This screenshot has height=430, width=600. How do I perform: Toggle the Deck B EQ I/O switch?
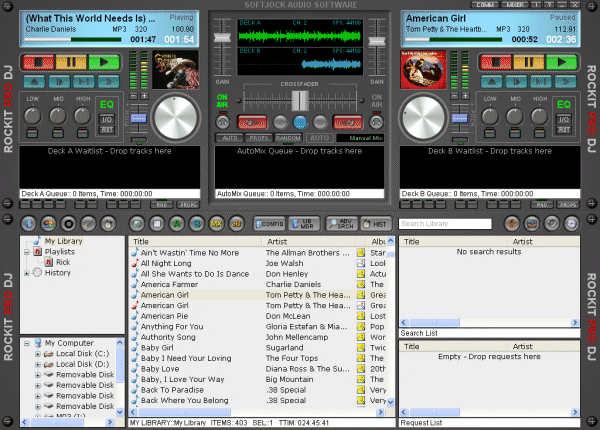564,119
